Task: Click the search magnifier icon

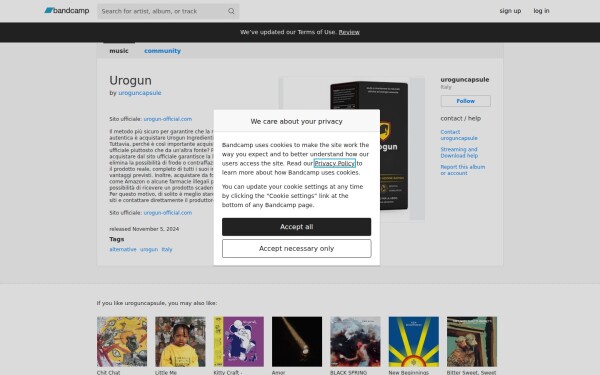Action: click(x=231, y=11)
